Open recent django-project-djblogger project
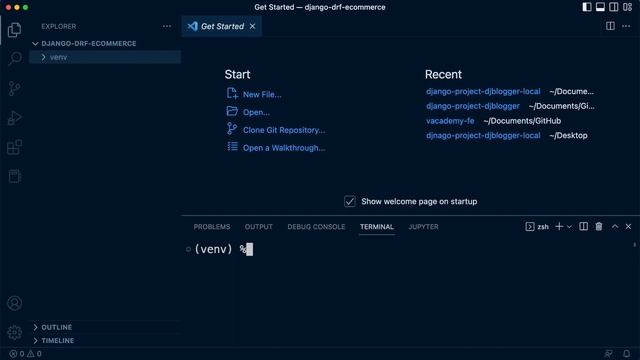 [473, 106]
